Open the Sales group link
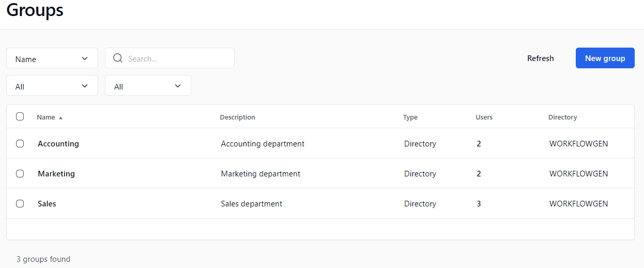The height and width of the screenshot is (268, 644). (47, 204)
